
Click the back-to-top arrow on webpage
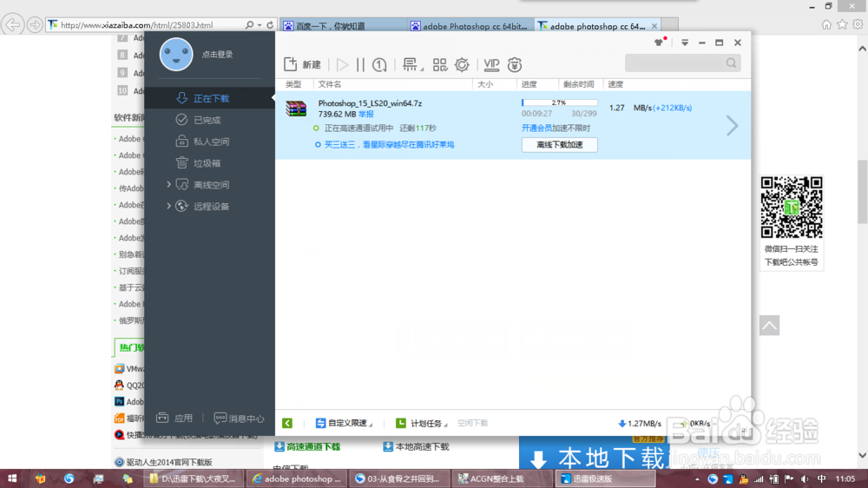click(x=769, y=325)
